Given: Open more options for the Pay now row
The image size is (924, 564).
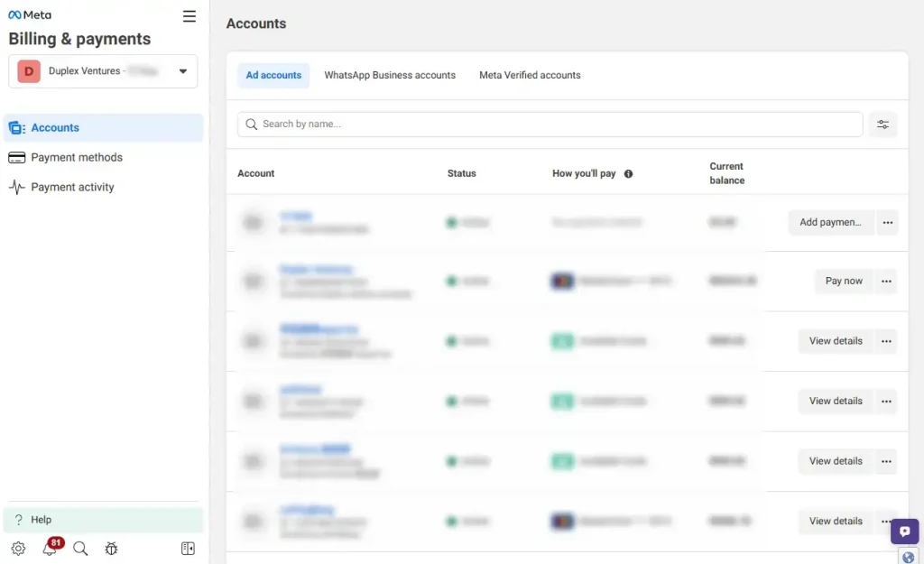Looking at the screenshot, I should pyautogui.click(x=886, y=282).
